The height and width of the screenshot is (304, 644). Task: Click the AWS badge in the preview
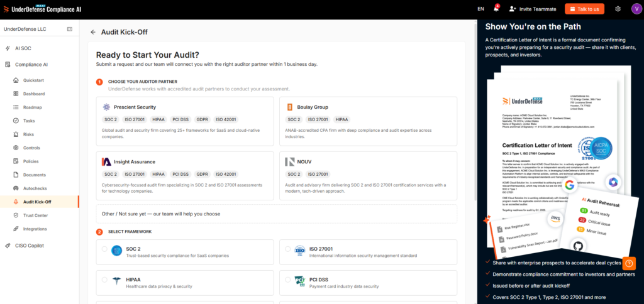point(555,218)
